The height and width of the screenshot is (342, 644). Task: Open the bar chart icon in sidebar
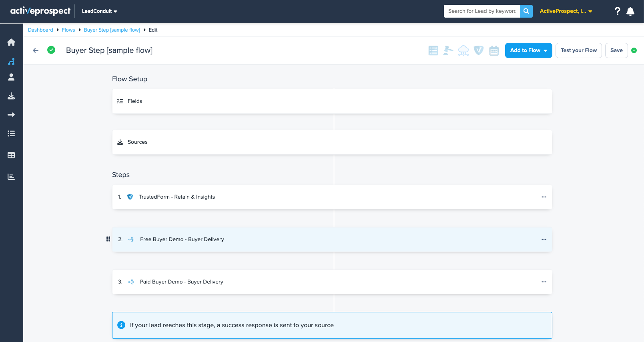[x=11, y=177]
